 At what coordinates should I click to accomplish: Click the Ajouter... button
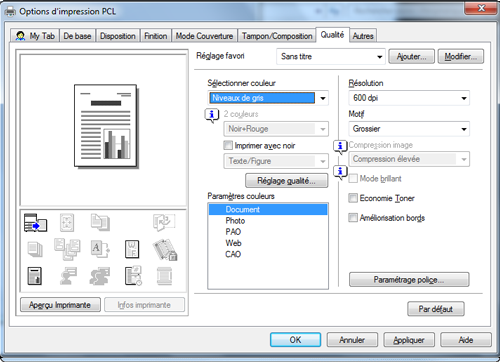(x=411, y=56)
